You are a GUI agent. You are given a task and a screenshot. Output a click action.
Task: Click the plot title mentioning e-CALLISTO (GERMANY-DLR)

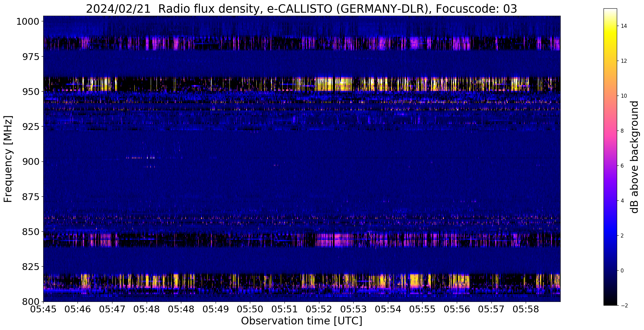[x=301, y=9]
